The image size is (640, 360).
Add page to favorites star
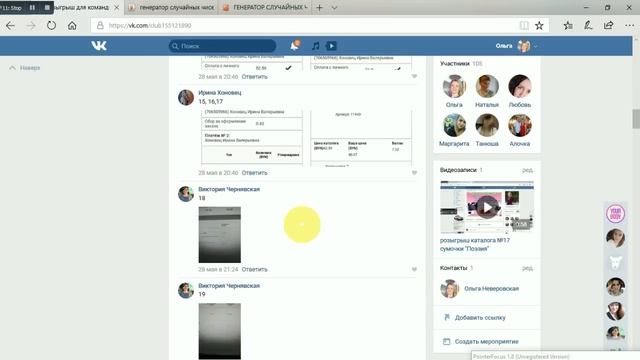pos(539,25)
